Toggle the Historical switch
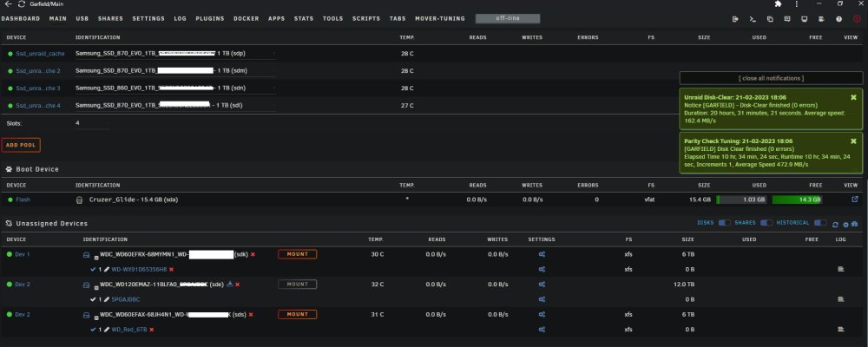The height and width of the screenshot is (347, 868). tap(820, 223)
